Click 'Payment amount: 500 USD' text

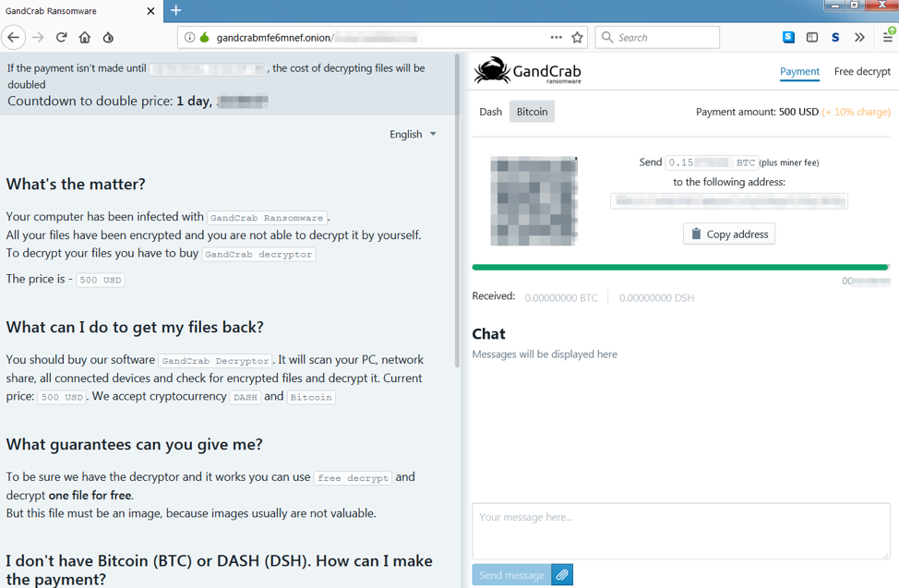click(757, 112)
